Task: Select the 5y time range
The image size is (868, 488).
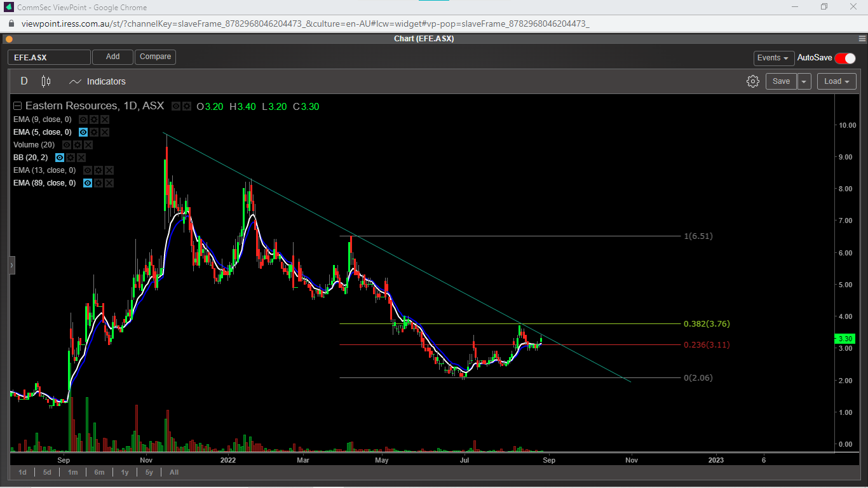Action: 149,472
